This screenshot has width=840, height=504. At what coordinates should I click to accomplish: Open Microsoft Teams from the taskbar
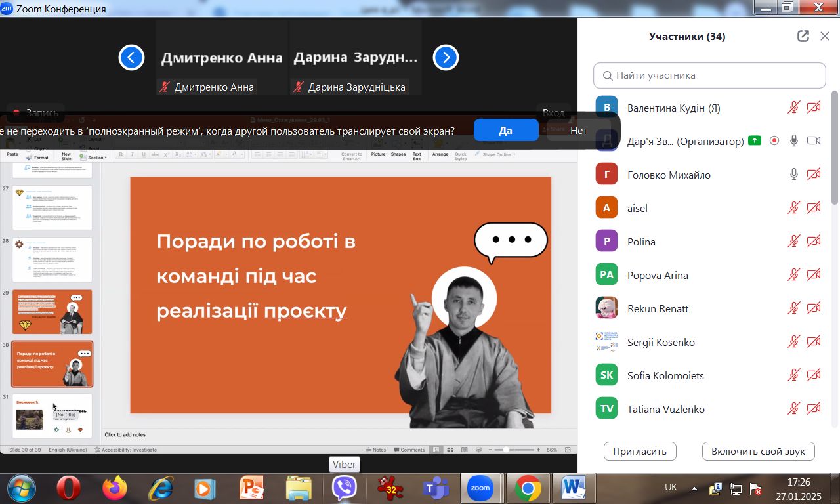pos(435,488)
